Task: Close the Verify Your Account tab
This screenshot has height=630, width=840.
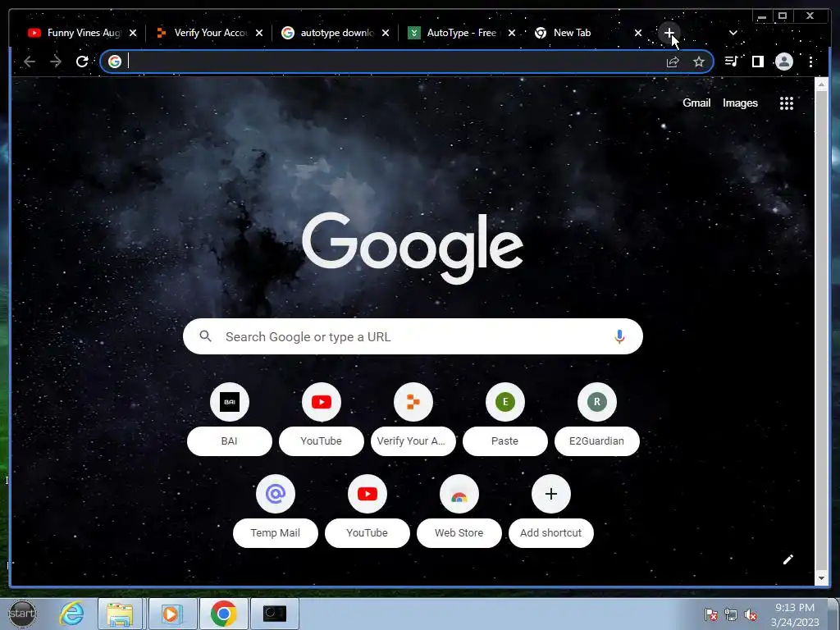Action: tap(259, 33)
